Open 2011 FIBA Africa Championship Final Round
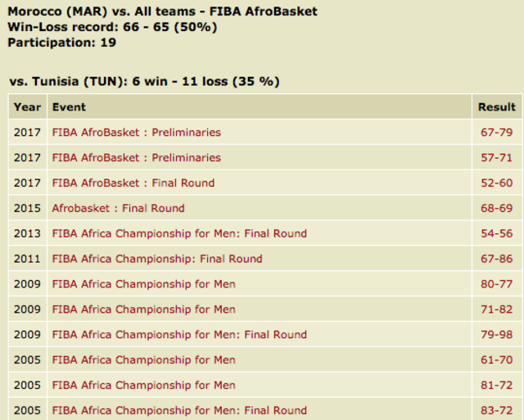The height and width of the screenshot is (420, 524). pyautogui.click(x=157, y=259)
